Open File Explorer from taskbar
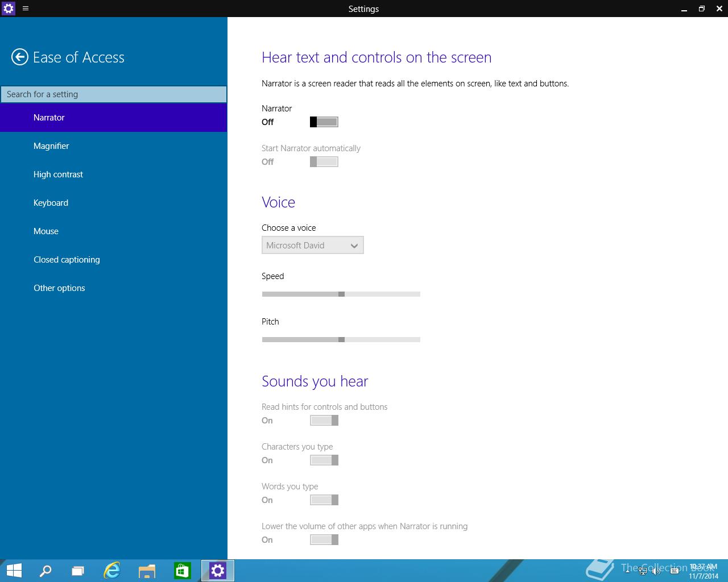728x582 pixels. pyautogui.click(x=147, y=571)
